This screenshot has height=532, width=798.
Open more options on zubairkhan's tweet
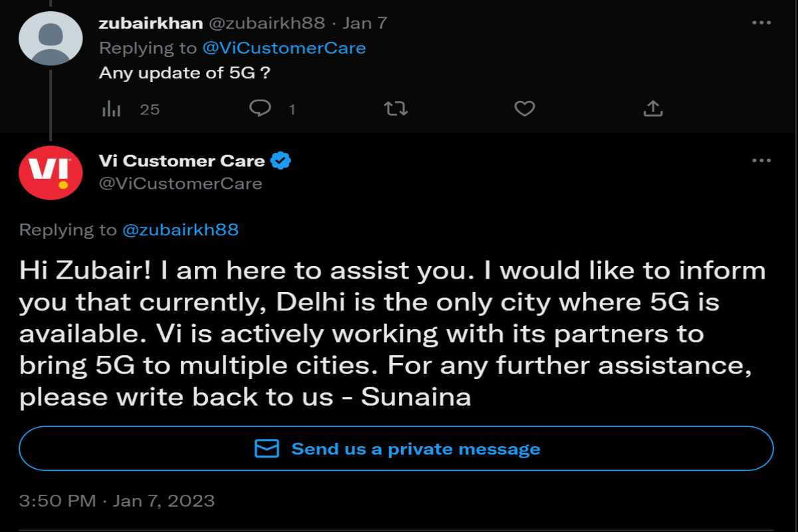coord(761,23)
